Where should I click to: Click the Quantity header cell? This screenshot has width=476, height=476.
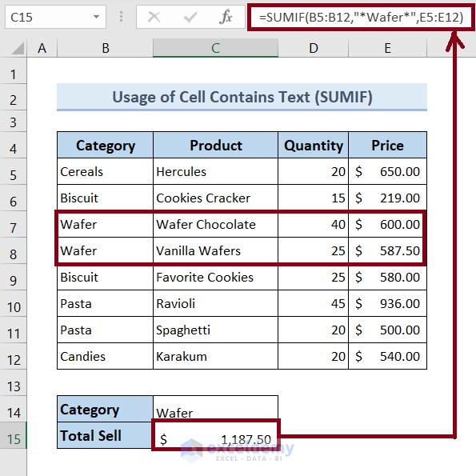point(313,145)
